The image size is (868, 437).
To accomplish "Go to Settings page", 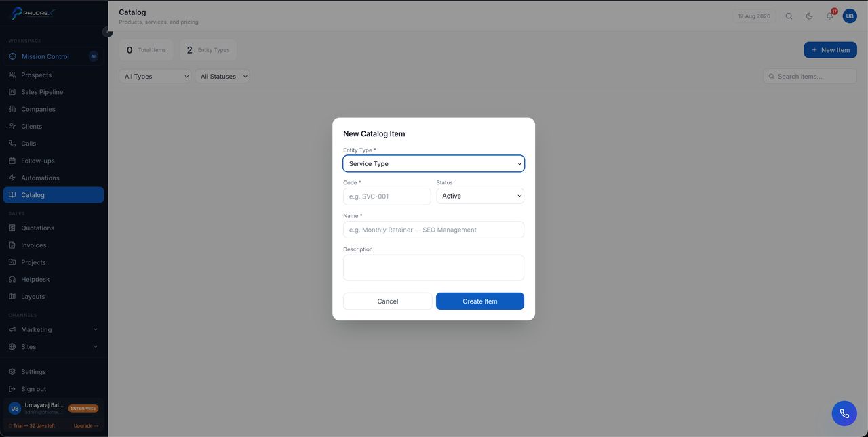I will pos(53,371).
